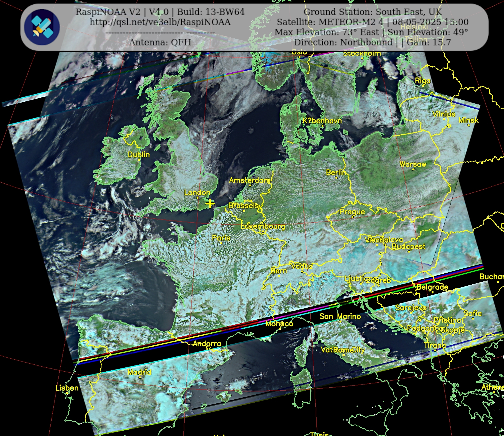
Task: Click the K?benhavn city label
Action: click(x=322, y=121)
